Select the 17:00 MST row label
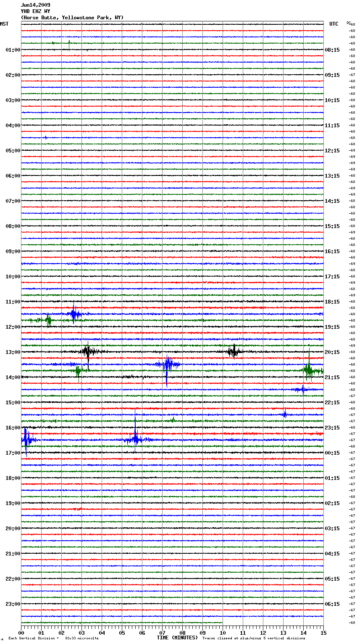This screenshot has height=644, width=357. click(x=13, y=453)
